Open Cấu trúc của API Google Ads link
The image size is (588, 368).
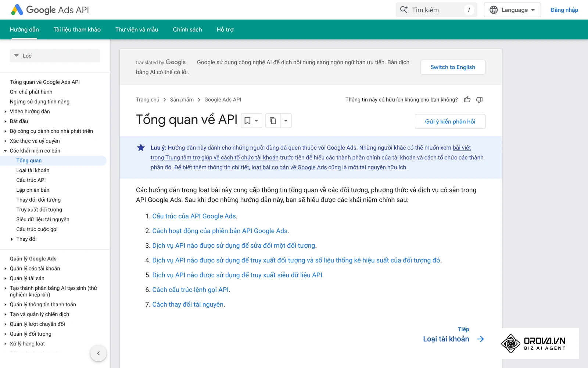[194, 216]
